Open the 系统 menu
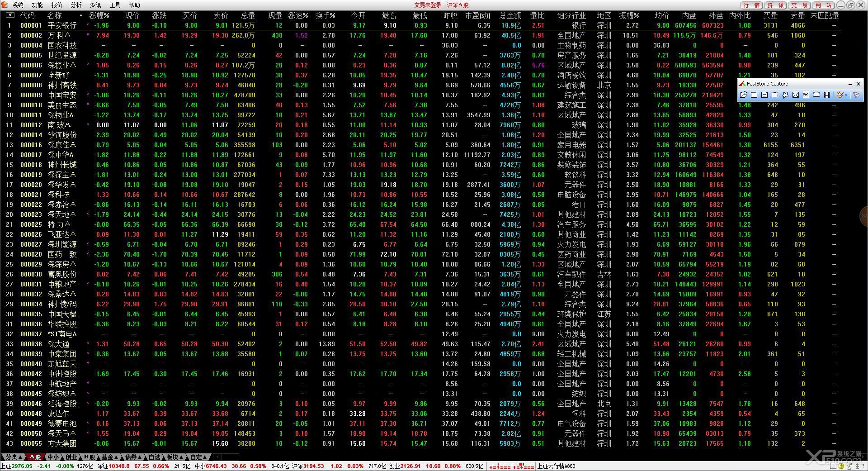 tap(18, 5)
